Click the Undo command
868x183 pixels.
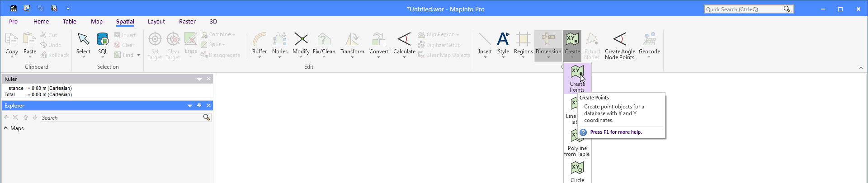click(x=51, y=45)
